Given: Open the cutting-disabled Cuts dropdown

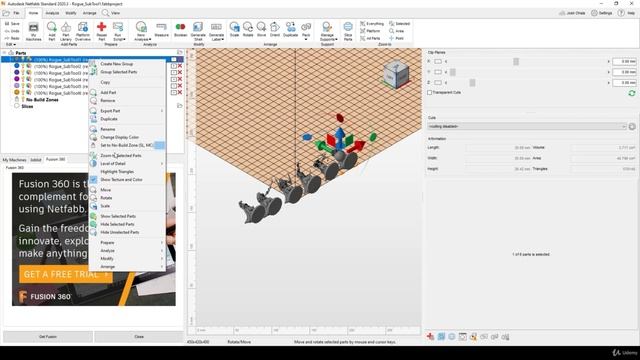Looking at the screenshot, I should [527, 127].
